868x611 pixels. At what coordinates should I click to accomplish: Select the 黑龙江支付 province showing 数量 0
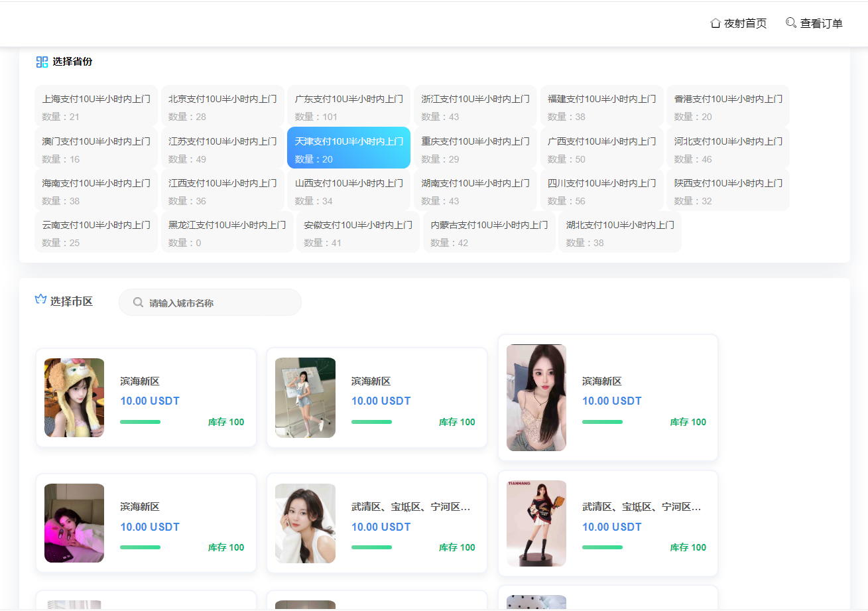pos(227,232)
